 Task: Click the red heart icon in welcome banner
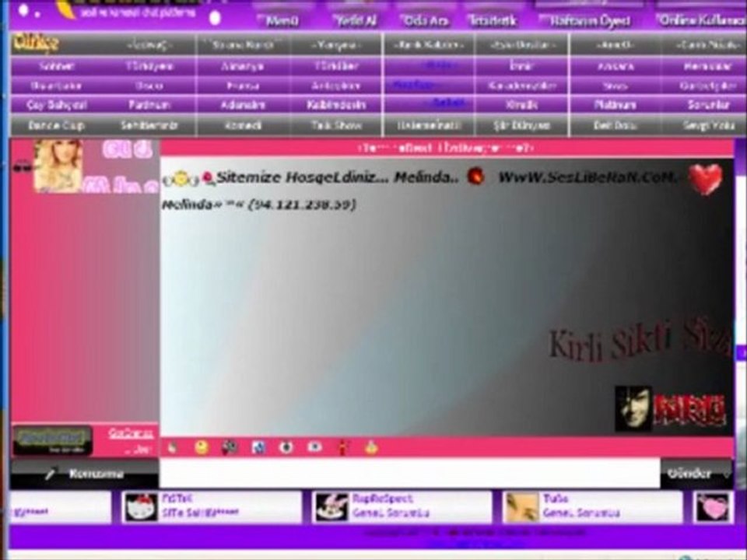click(x=706, y=179)
